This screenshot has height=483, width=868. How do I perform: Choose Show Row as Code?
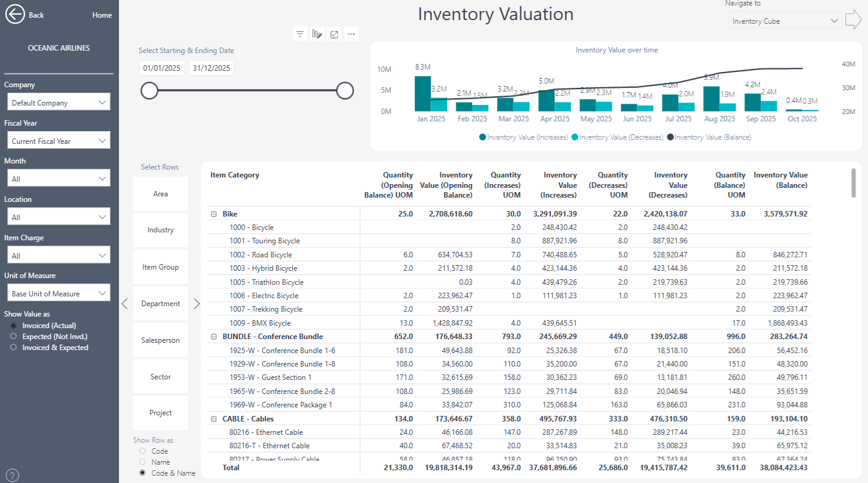(x=143, y=451)
